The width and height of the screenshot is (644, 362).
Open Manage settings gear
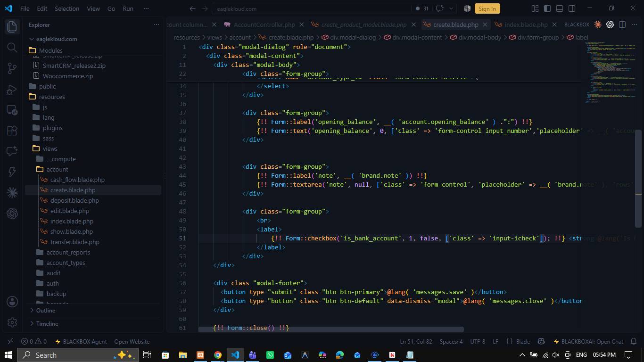pyautogui.click(x=12, y=322)
